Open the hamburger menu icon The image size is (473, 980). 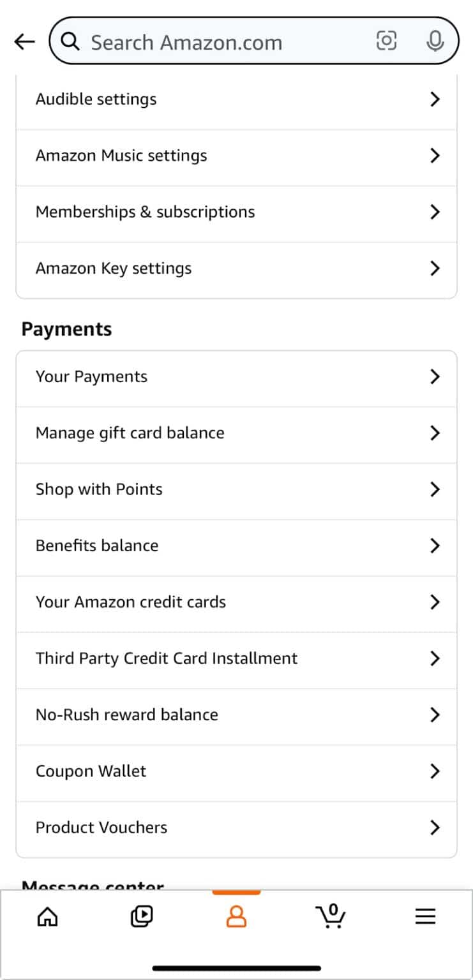425,917
